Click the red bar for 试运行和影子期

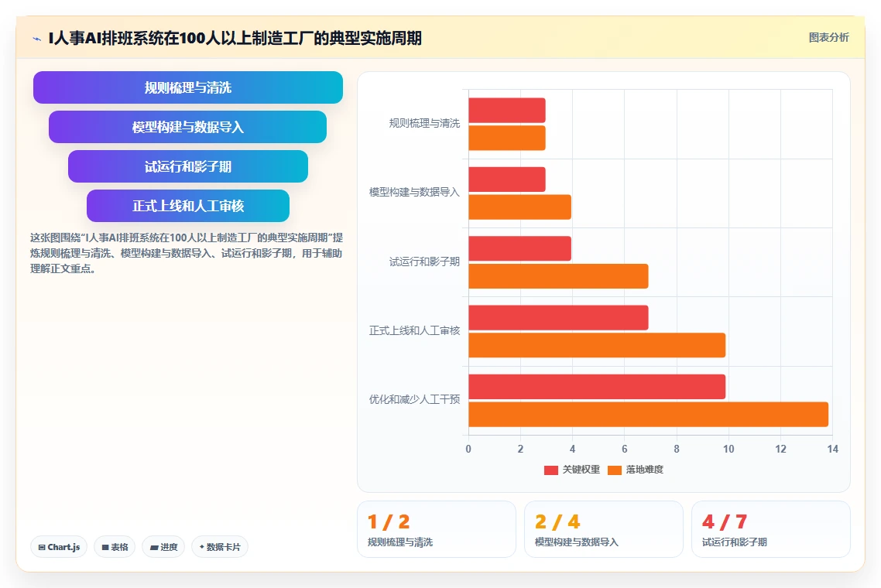pyautogui.click(x=519, y=248)
